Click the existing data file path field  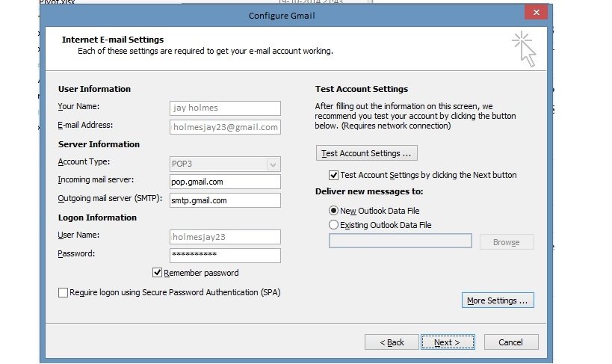pos(400,241)
